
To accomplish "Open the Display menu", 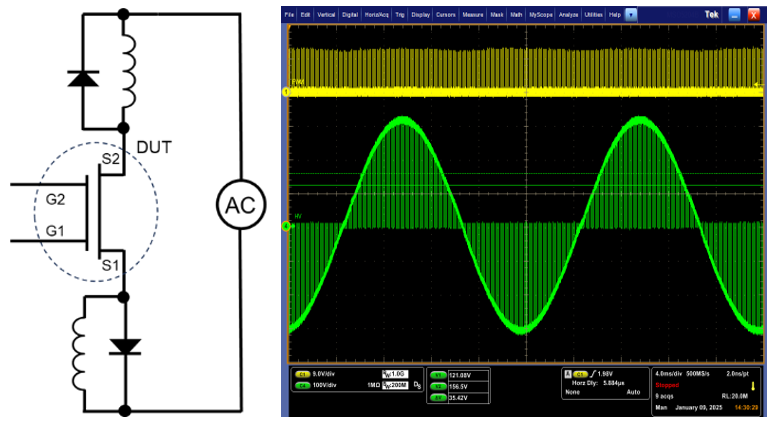I will [x=420, y=15].
